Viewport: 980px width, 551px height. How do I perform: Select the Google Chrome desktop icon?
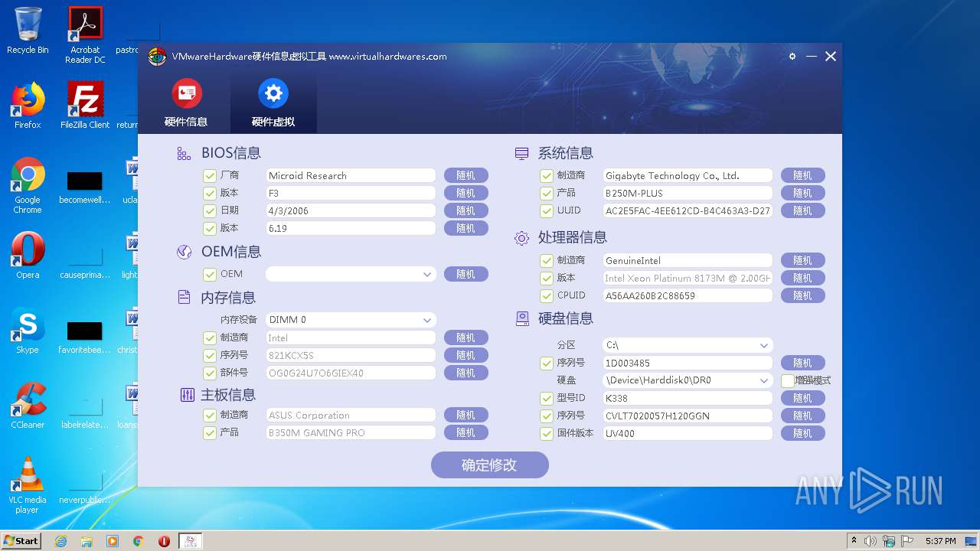point(28,185)
